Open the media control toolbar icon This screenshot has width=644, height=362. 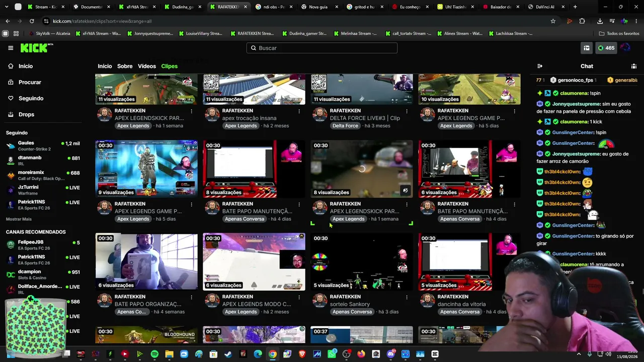612,21
